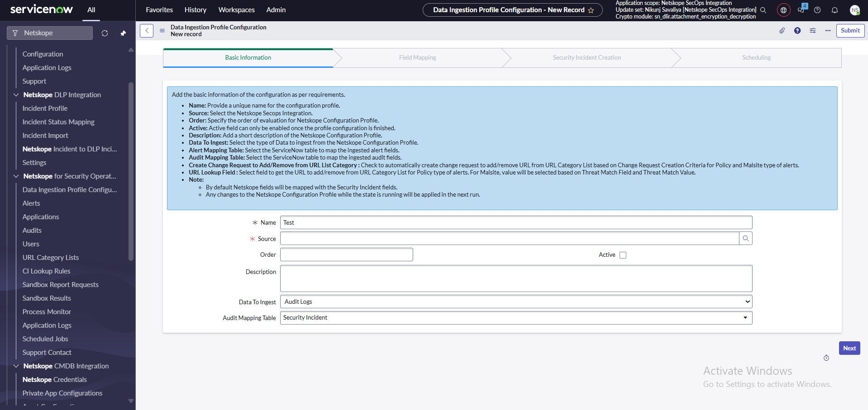Open the Data To Ingest dropdown
The width and height of the screenshot is (868, 410).
click(x=516, y=302)
